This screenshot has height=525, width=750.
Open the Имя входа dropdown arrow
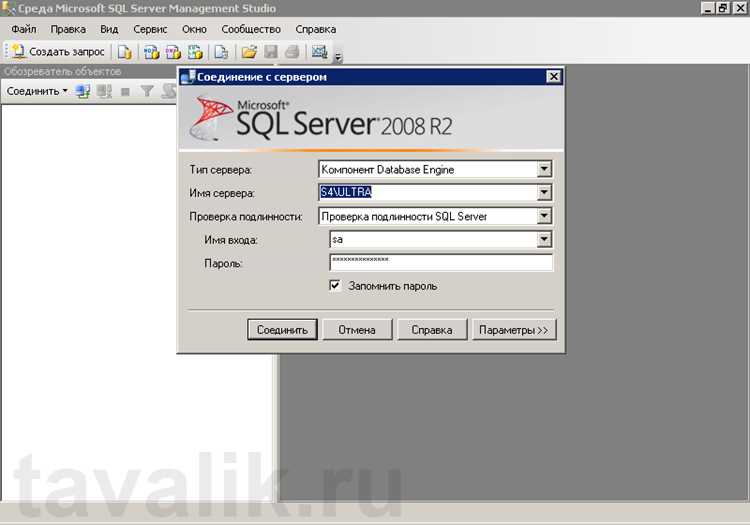(x=544, y=239)
